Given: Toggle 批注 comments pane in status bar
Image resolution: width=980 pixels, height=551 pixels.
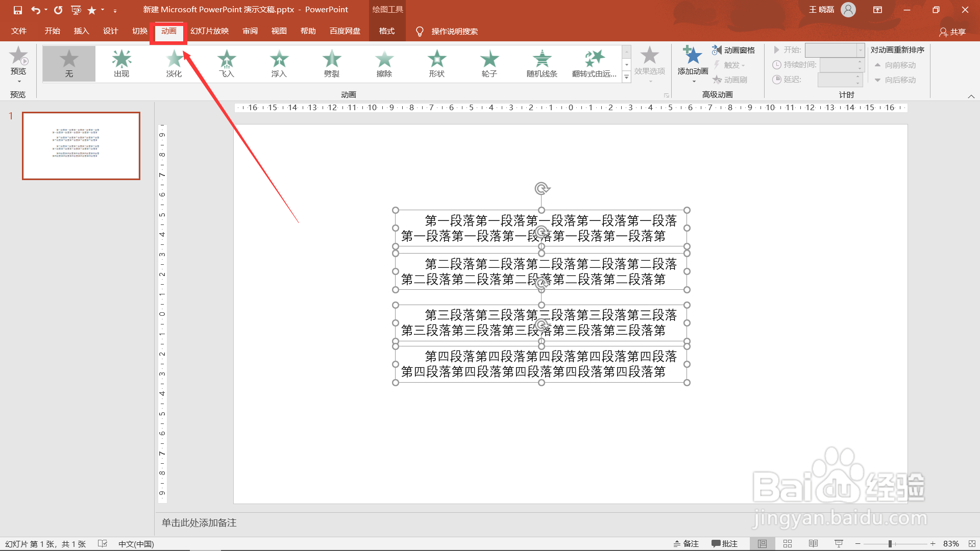Looking at the screenshot, I should 724,544.
